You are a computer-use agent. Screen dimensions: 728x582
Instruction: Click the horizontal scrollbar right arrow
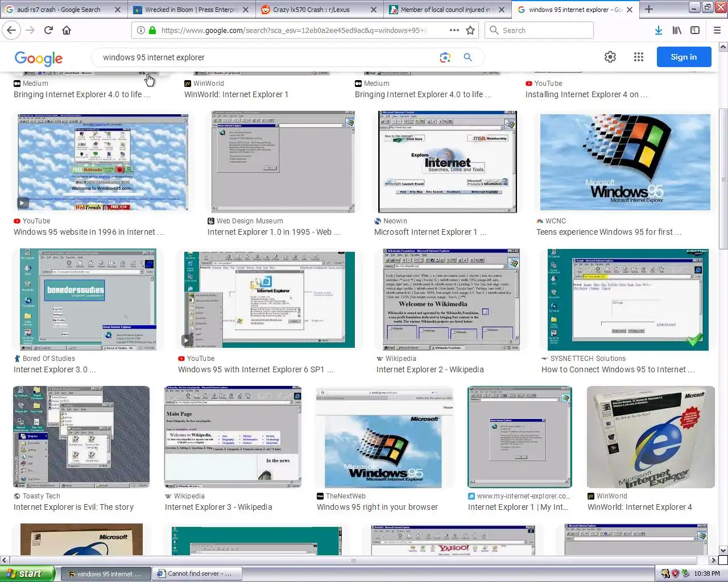714,560
